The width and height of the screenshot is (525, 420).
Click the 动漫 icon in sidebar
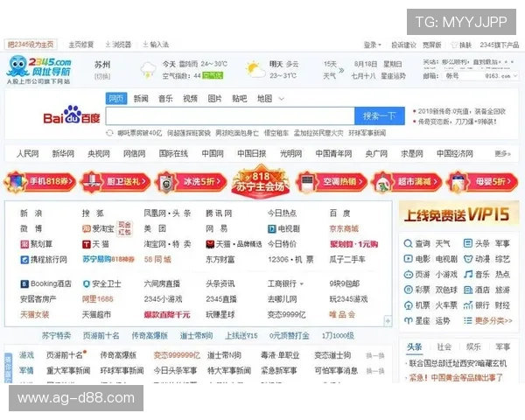tap(468, 259)
